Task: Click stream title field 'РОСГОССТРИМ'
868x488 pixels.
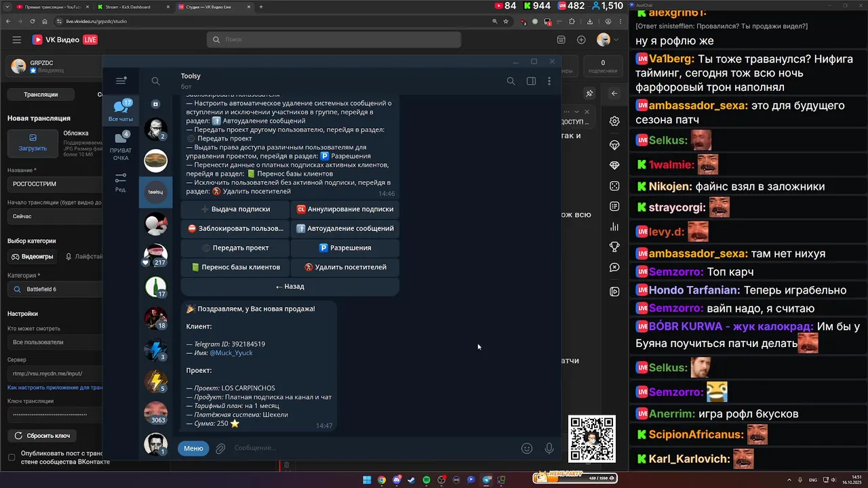Action: point(54,184)
